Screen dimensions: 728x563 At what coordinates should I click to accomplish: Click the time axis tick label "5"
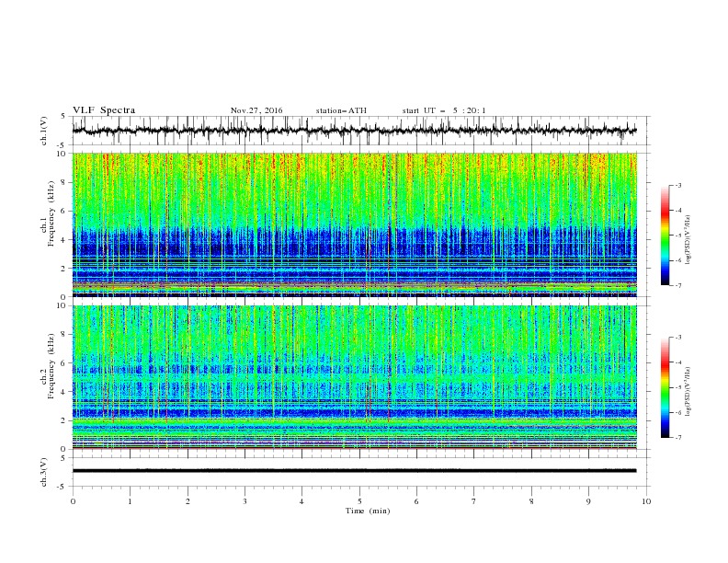pyautogui.click(x=359, y=501)
